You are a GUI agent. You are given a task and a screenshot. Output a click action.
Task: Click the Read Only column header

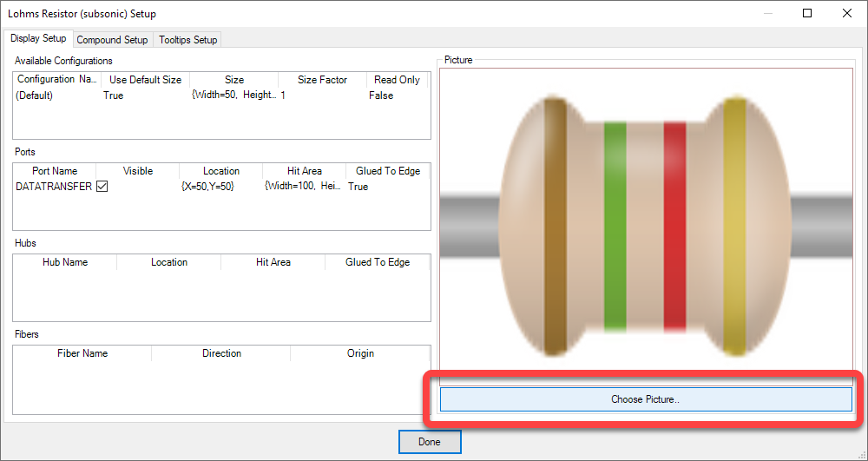coord(397,80)
